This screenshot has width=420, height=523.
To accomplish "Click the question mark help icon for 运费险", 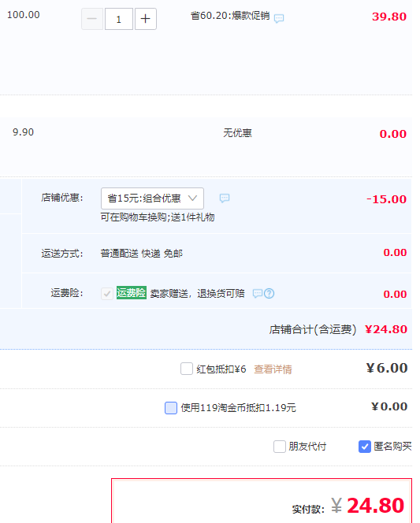I will [269, 294].
